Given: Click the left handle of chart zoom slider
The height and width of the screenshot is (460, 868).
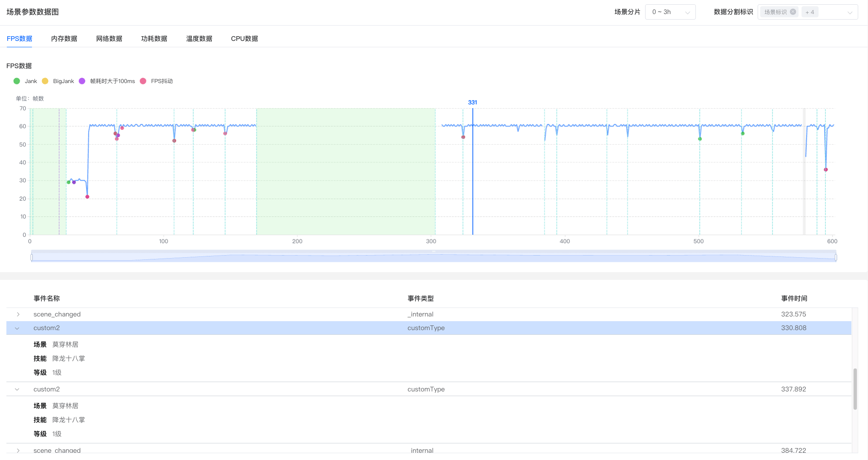Looking at the screenshot, I should click(x=32, y=257).
